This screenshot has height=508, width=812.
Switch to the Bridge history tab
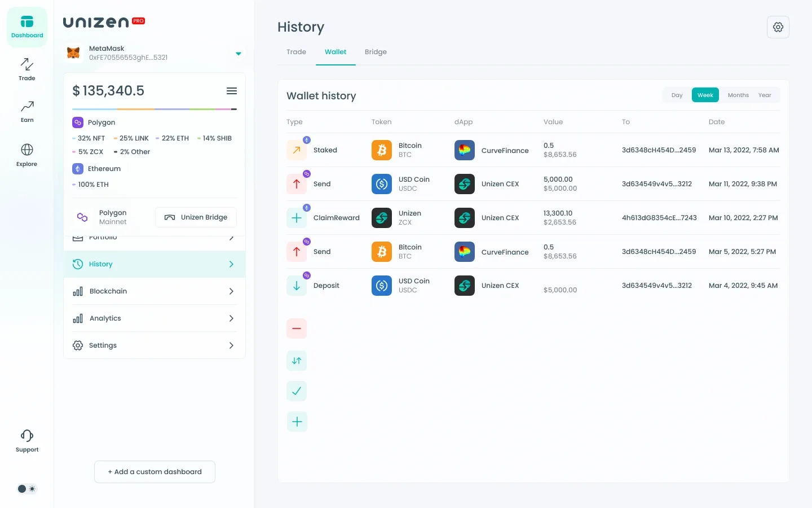pyautogui.click(x=376, y=52)
